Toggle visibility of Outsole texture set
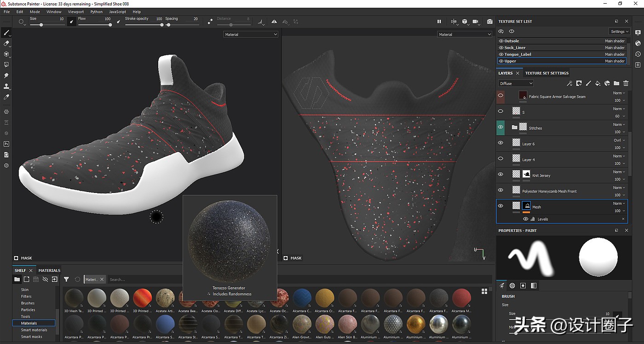Viewport: 644px width, 344px height. pos(501,41)
